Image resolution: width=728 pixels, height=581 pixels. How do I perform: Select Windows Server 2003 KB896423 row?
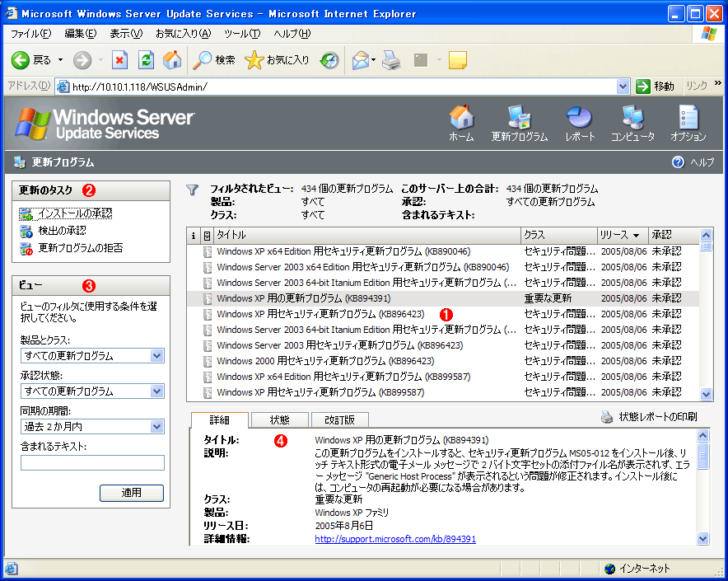pyautogui.click(x=443, y=345)
